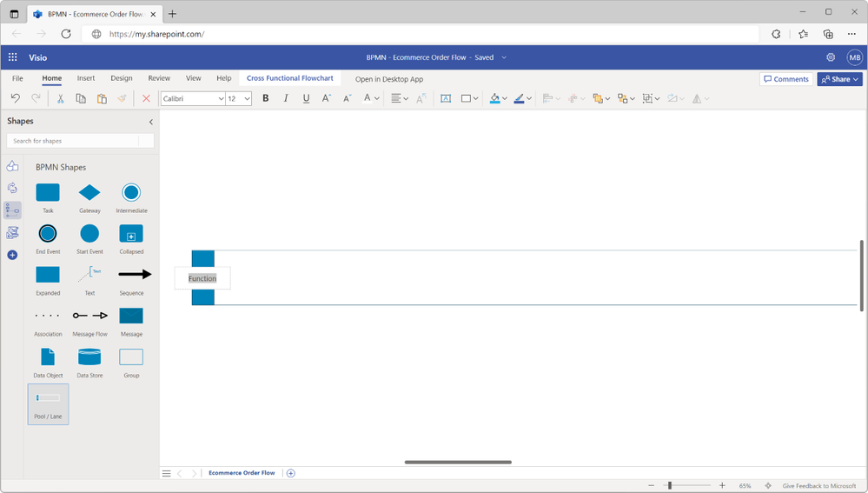The width and height of the screenshot is (868, 493).
Task: Choose the Data Store cylinder shape
Action: [x=89, y=363]
